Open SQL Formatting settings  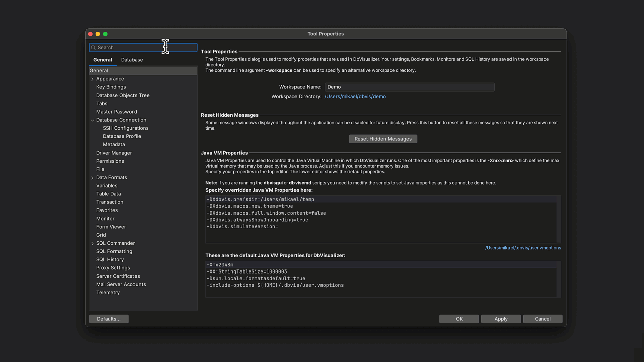click(114, 251)
